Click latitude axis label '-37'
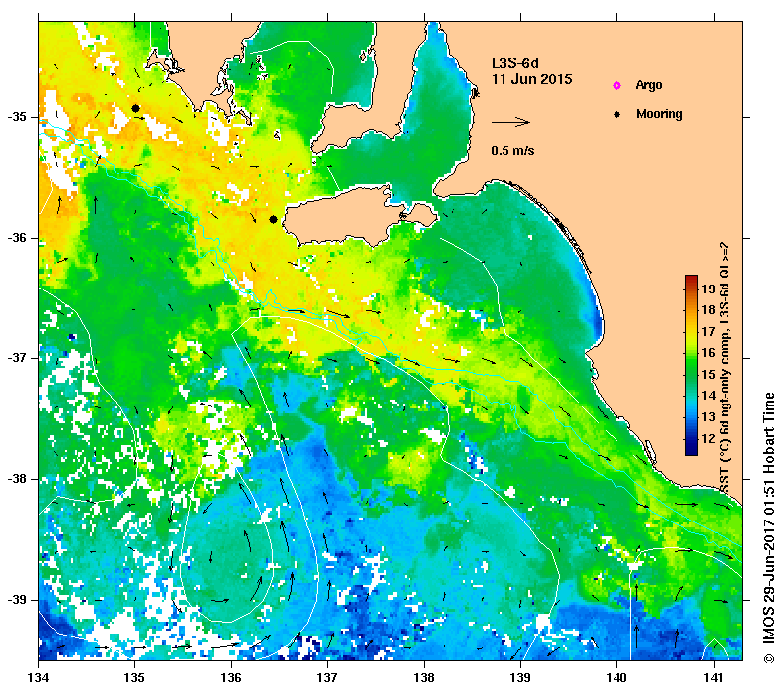Image resolution: width=784 pixels, height=694 pixels. 17,358
